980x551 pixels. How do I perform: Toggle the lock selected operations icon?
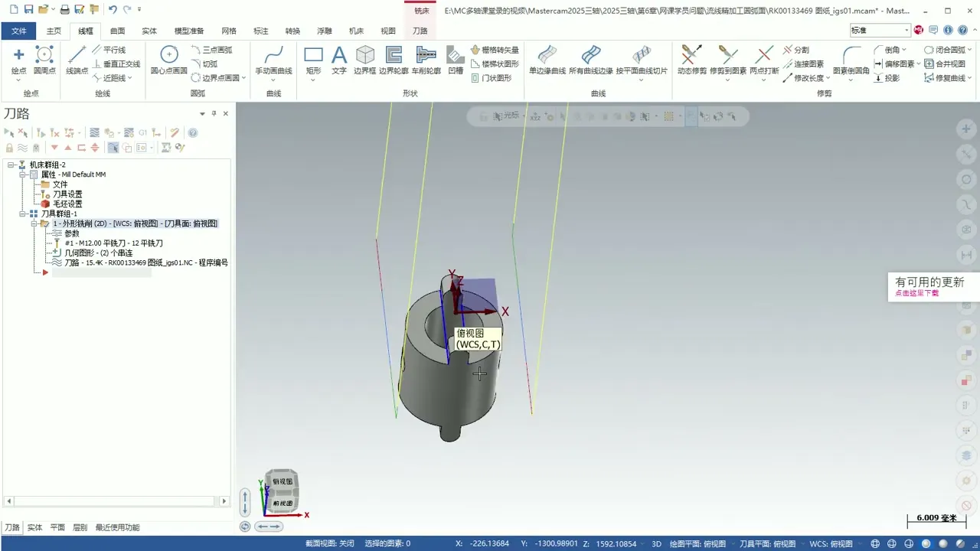9,148
